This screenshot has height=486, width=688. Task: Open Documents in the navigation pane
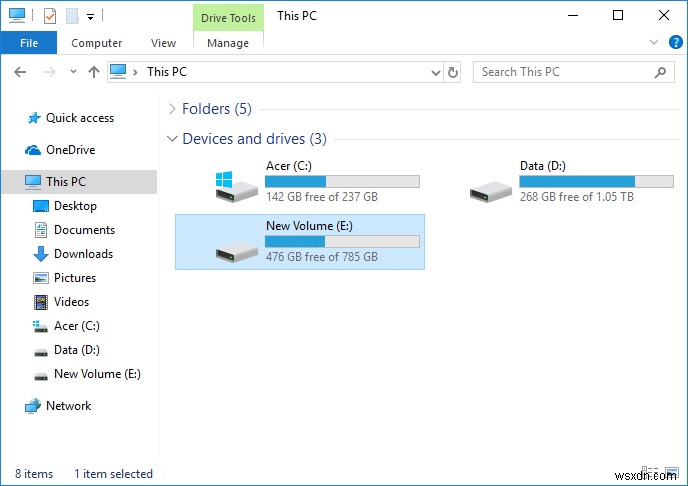coord(84,230)
